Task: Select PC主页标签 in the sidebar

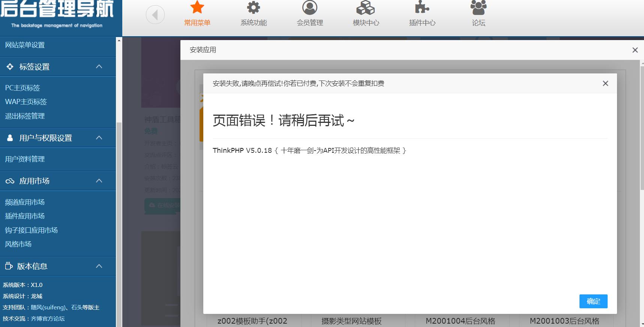Action: coord(23,88)
